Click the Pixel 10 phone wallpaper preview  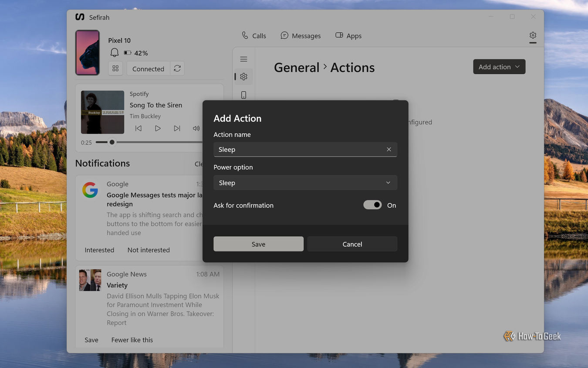coord(88,53)
